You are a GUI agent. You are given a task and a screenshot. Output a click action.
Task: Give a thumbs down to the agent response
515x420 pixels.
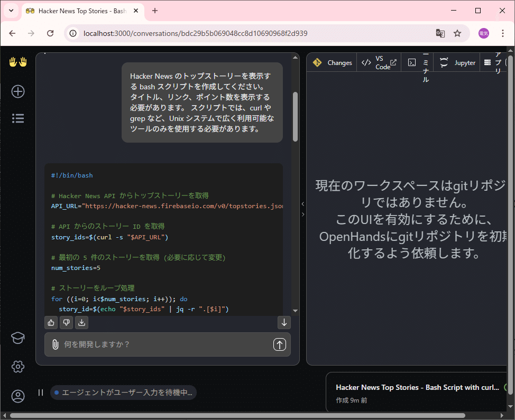point(66,322)
